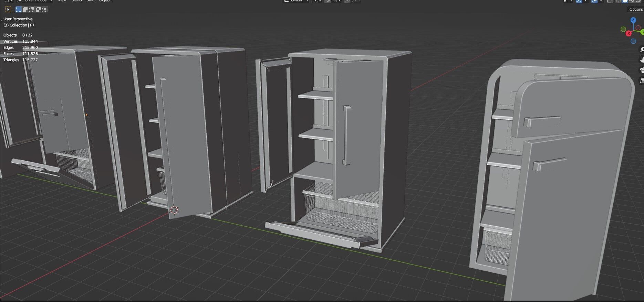The image size is (644, 302).
Task: Choose the Extend Selection mode icon
Action: click(x=25, y=9)
